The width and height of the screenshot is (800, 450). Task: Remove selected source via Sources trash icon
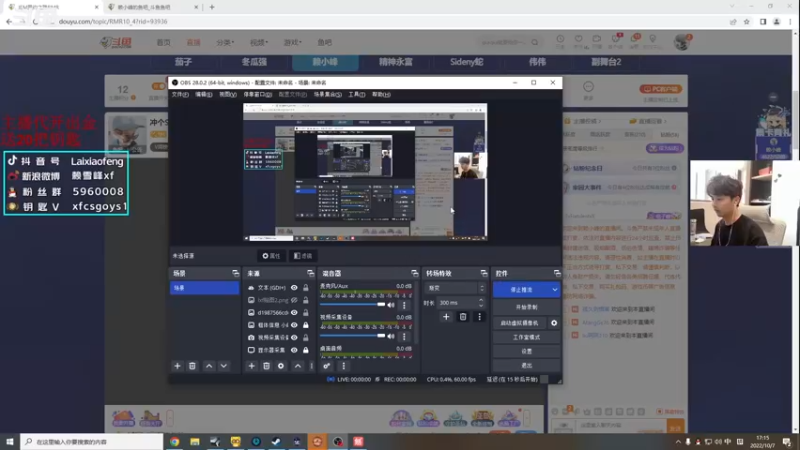pos(266,366)
